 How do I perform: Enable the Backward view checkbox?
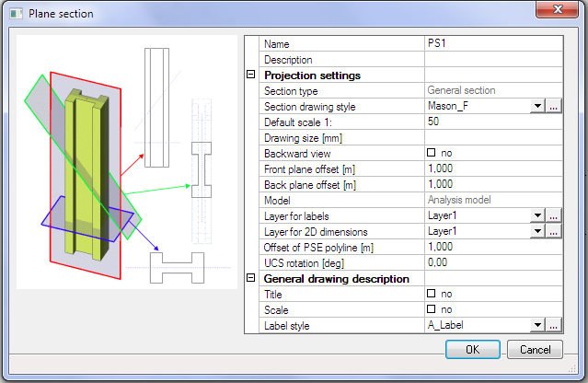click(432, 154)
